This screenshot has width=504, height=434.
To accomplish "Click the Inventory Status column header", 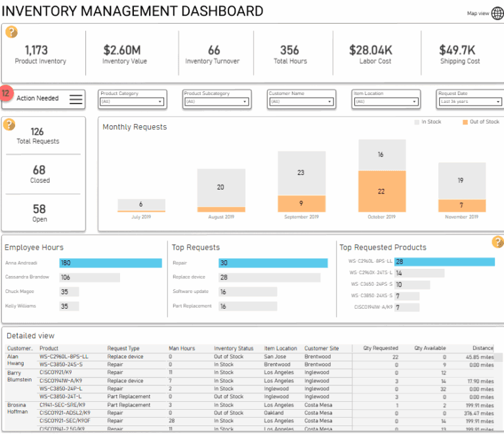I will pyautogui.click(x=234, y=348).
